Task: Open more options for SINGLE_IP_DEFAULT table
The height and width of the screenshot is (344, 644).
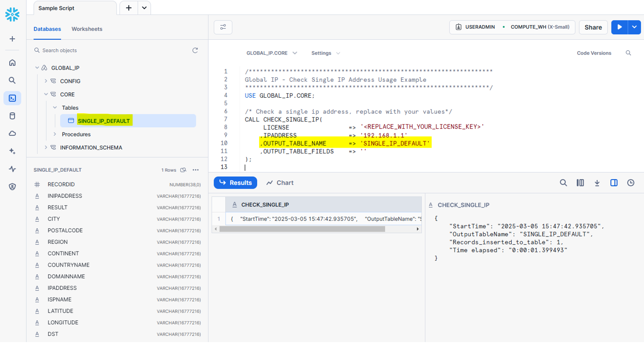Action: click(196, 170)
